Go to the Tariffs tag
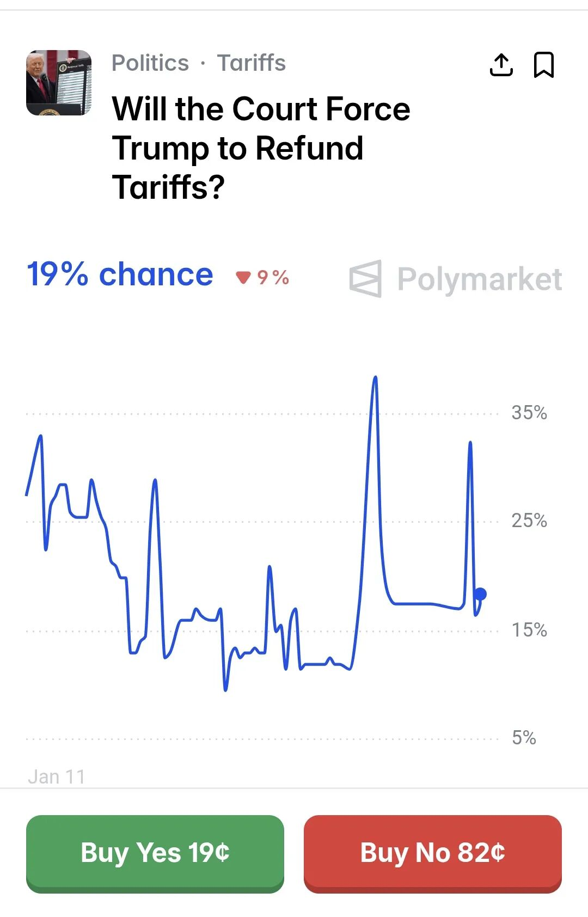 252,63
